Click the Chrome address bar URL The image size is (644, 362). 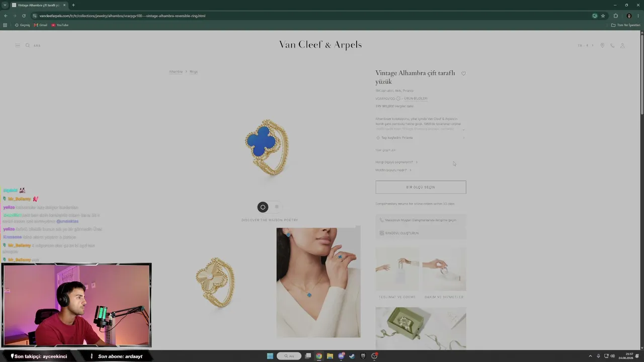(122, 16)
